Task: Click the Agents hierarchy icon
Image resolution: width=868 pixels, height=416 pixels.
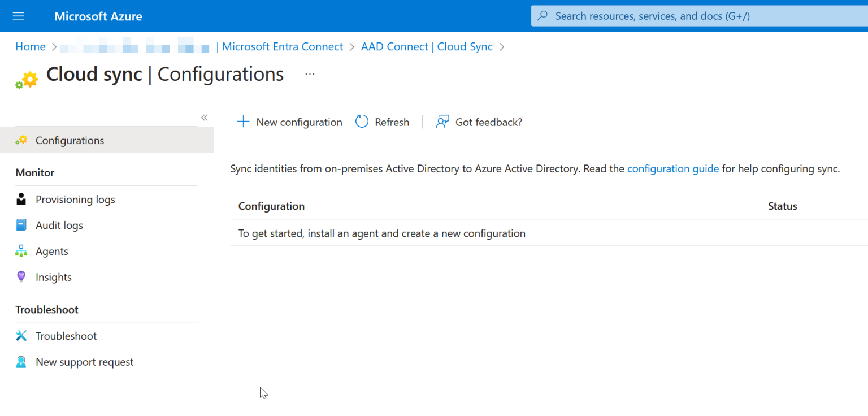Action: 21,251
